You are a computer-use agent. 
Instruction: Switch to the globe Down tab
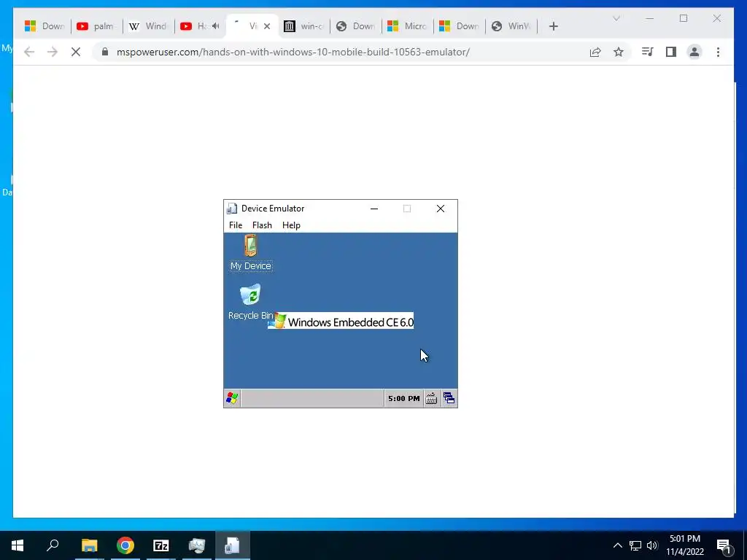(x=356, y=26)
